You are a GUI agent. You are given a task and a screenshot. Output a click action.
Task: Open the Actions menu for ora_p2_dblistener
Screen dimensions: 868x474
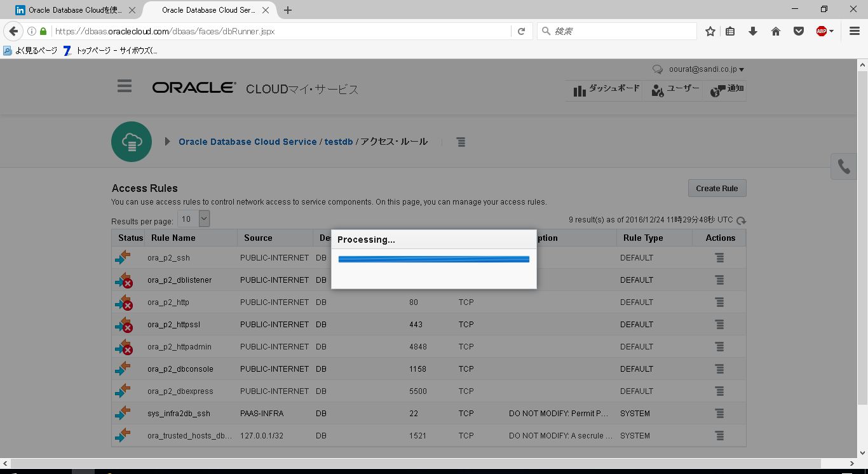point(719,280)
